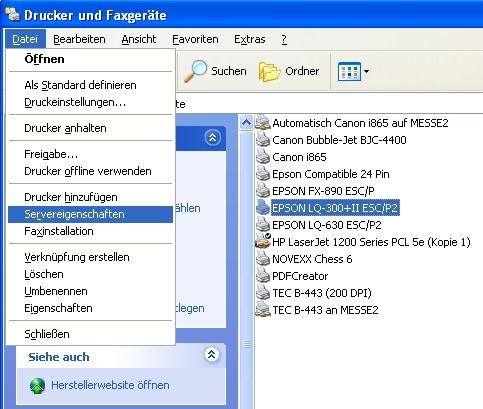The width and height of the screenshot is (483, 409).
Task: Open the Extras menu
Action: pyautogui.click(x=250, y=39)
